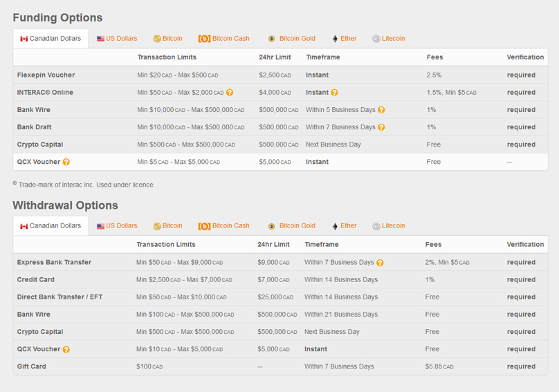Switch to the US Dollars tab label under Funding Options
This screenshot has width=559, height=392.
pos(122,39)
